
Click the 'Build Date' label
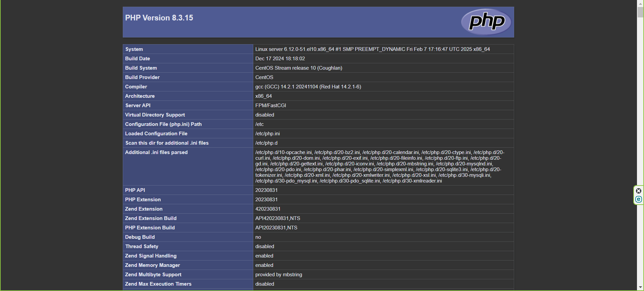click(138, 59)
